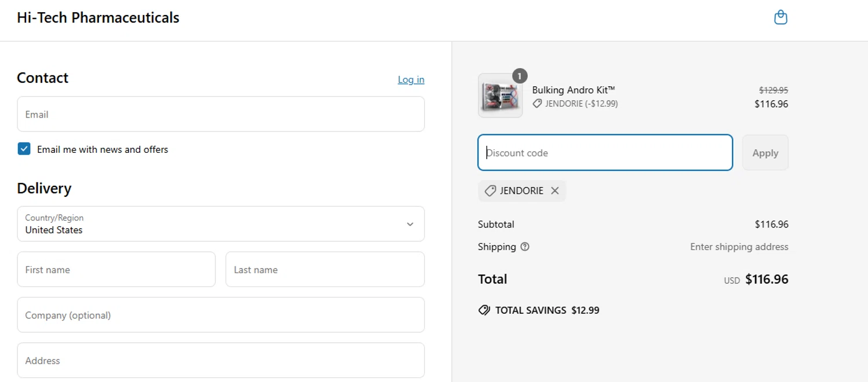Click the Contact section heading
This screenshot has height=382, width=868.
point(43,78)
